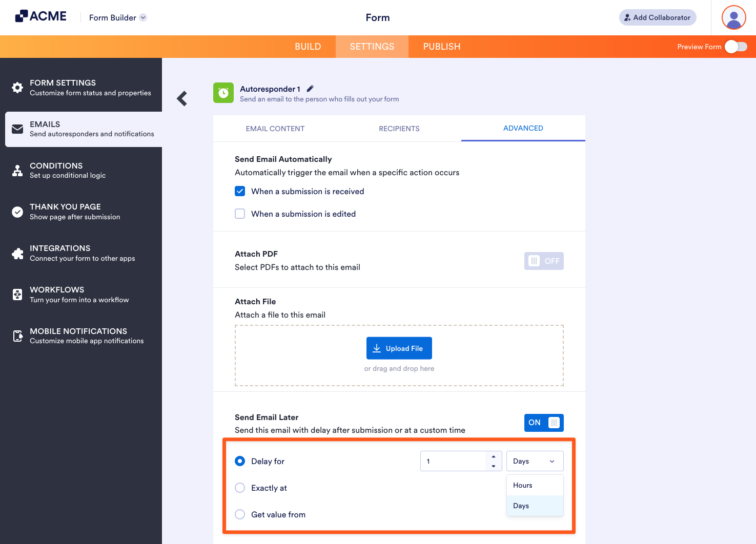Select the Exactly at radio button
The height and width of the screenshot is (544, 756).
[x=239, y=488]
